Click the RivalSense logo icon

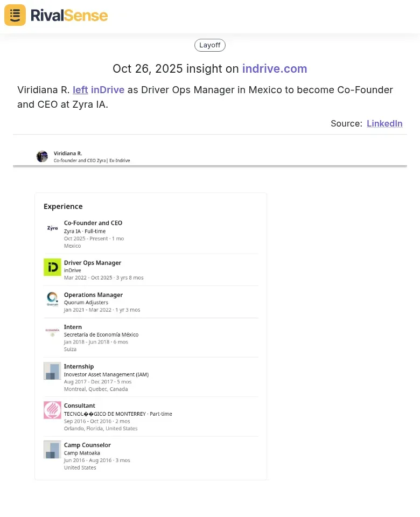tap(15, 15)
